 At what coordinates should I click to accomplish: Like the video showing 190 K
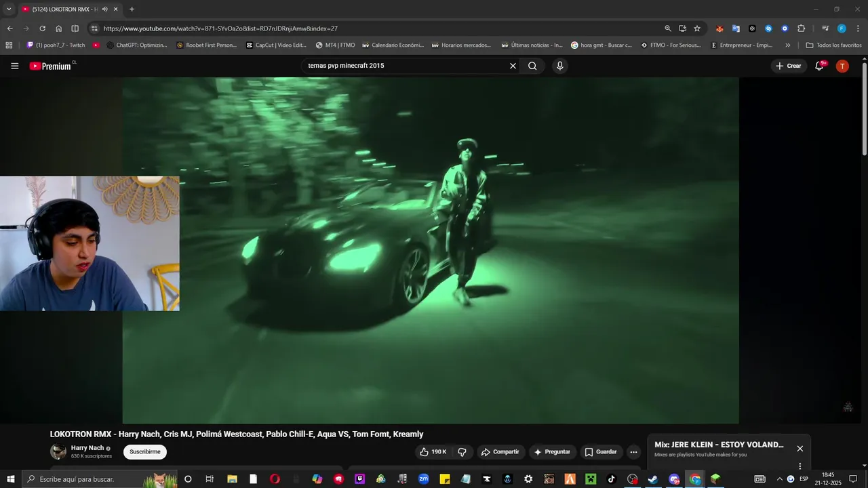[x=433, y=452]
